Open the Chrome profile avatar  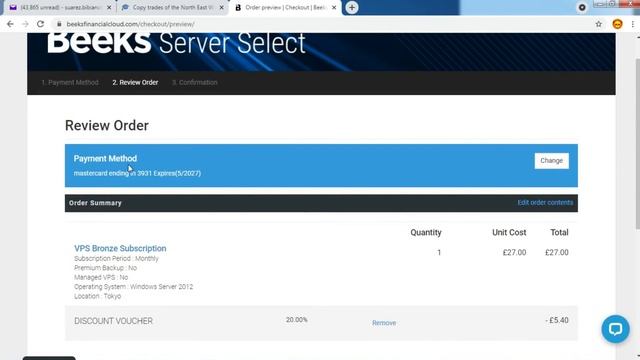pos(617,24)
